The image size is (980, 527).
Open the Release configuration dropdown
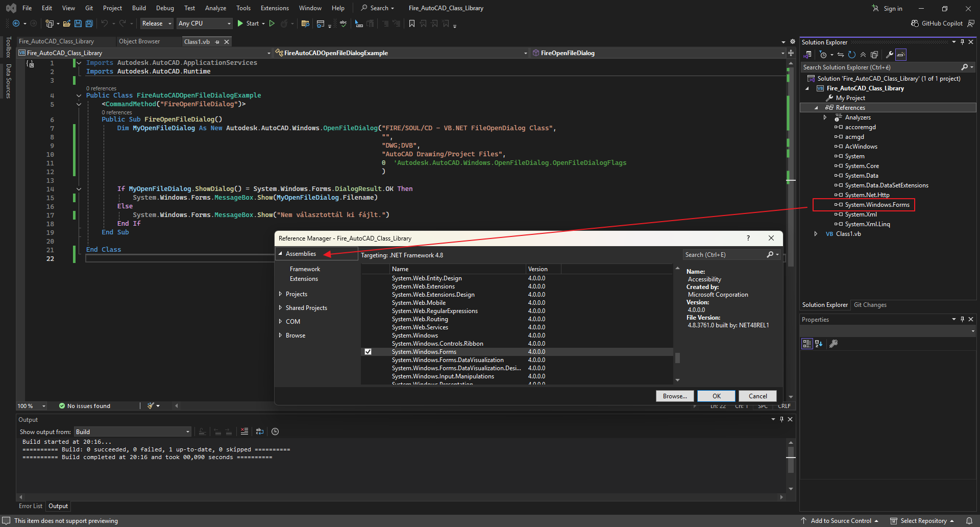click(x=157, y=23)
